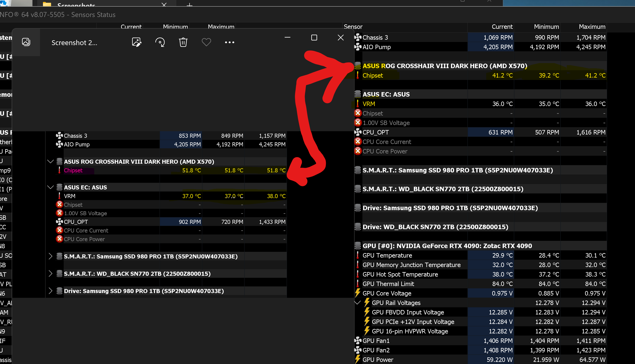635x364 pixels.
Task: Click lightning icon beside GPU Core Voltage
Action: click(x=358, y=293)
